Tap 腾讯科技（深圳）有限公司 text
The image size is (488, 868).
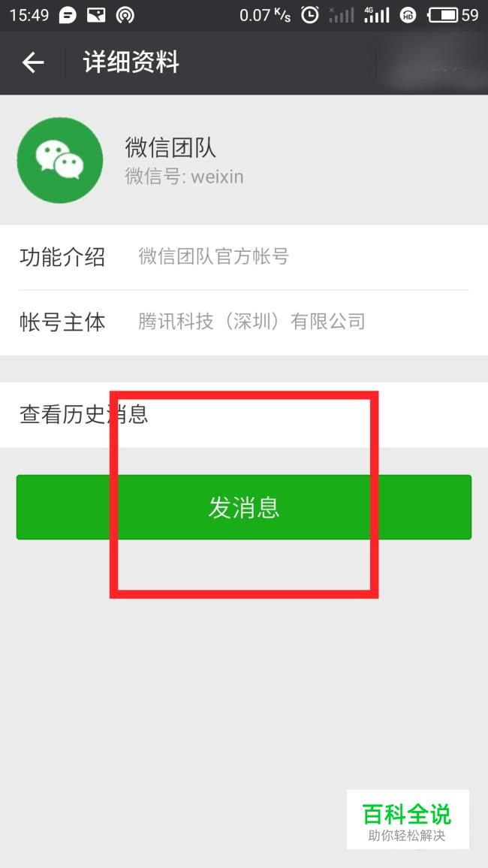[252, 322]
